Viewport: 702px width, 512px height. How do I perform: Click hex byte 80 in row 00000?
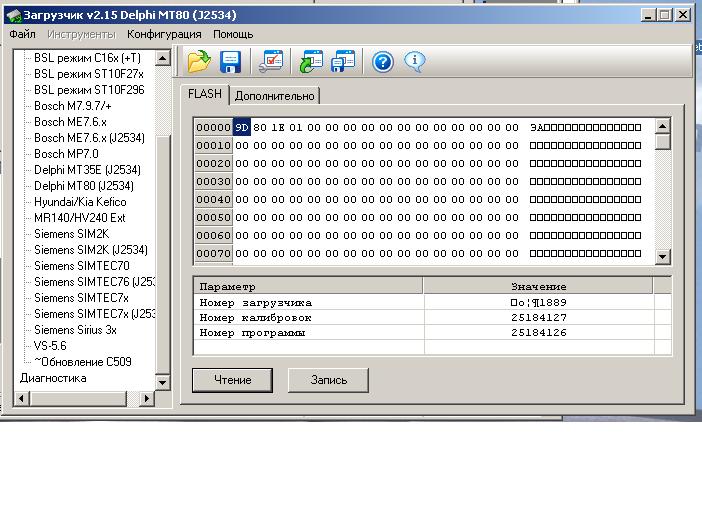click(260, 128)
